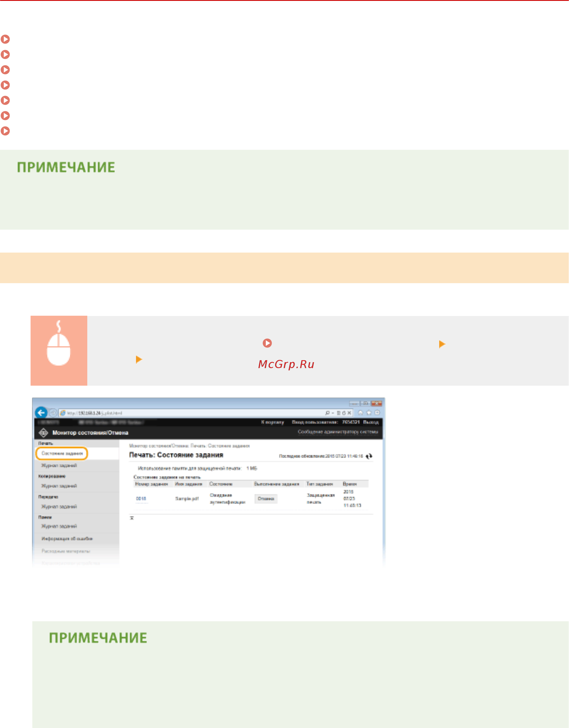Image resolution: width=569 pixels, height=728 pixels.
Task: Click the Выполнение задания column header
Action: (277, 484)
